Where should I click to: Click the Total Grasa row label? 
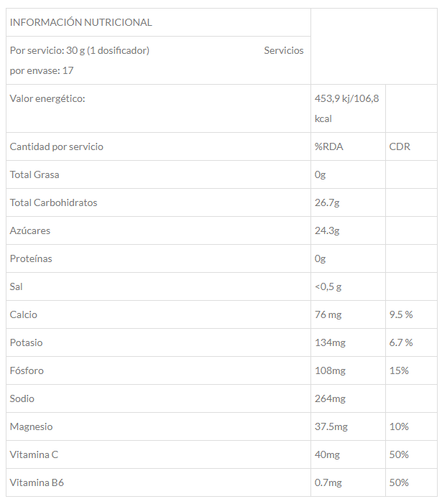pos(34,174)
